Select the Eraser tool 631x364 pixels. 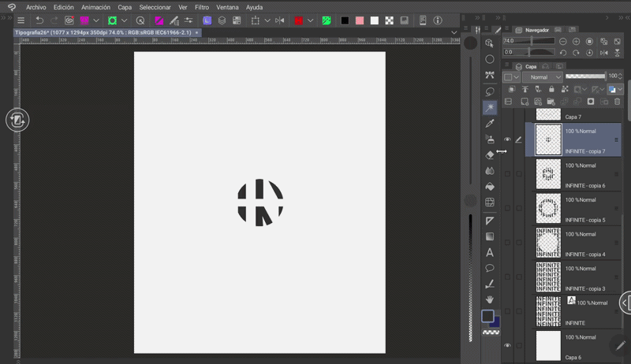[490, 155]
